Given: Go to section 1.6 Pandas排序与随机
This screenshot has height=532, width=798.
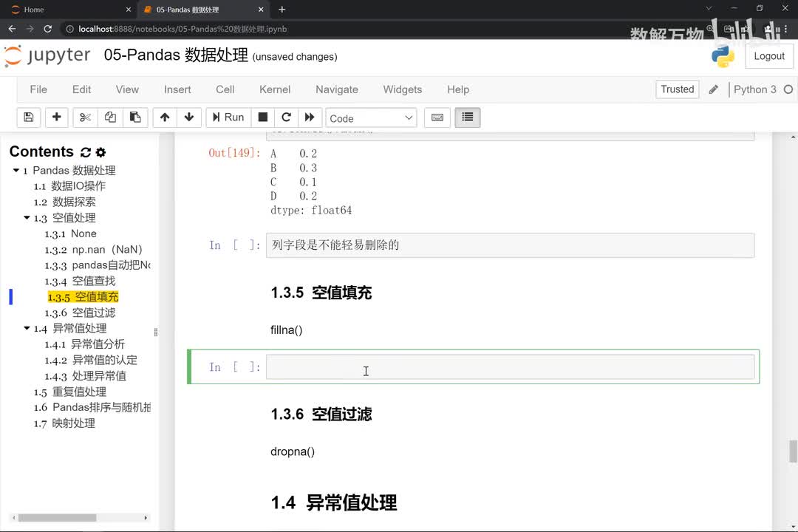Looking at the screenshot, I should (92, 407).
